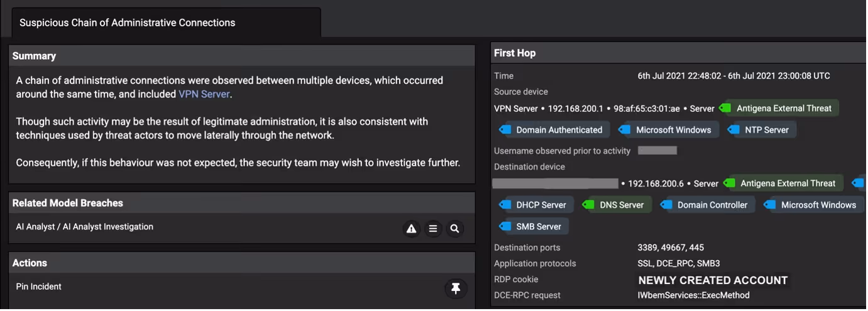
Task: Pin the incident using the pin icon
Action: click(x=456, y=288)
